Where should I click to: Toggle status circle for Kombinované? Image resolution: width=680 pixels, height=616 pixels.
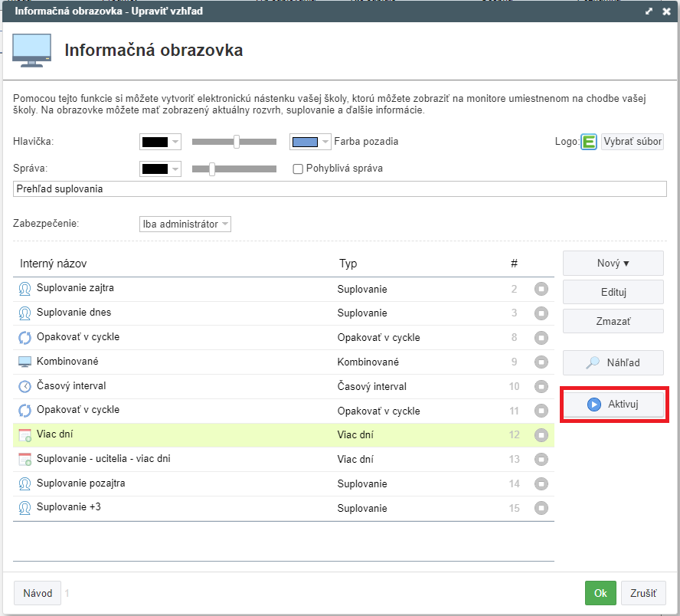pos(541,362)
